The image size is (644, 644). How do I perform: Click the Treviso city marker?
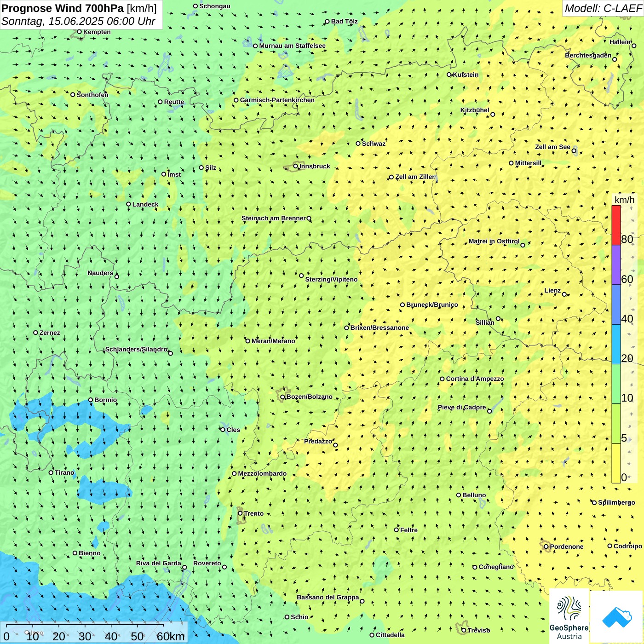464,630
